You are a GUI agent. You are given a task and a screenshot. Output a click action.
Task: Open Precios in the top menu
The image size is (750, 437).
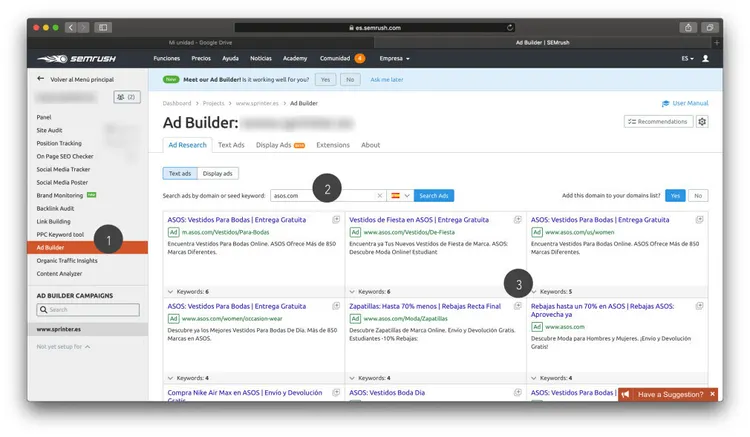click(x=201, y=58)
